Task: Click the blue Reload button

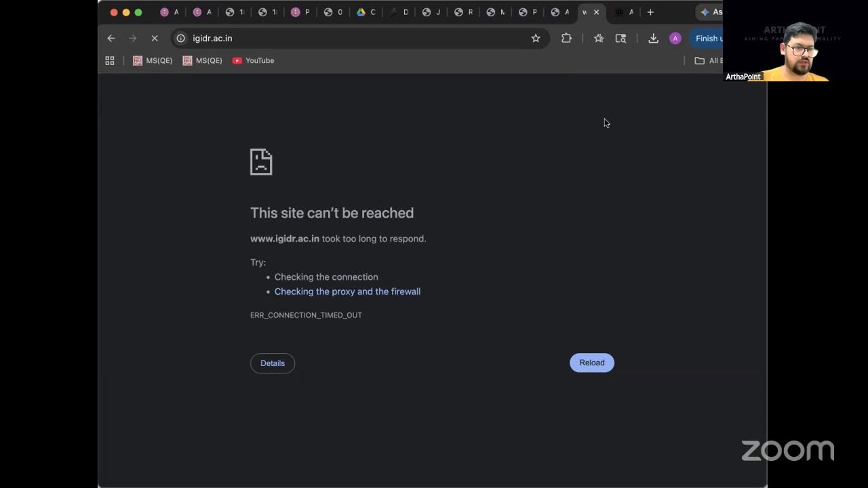Action: [x=592, y=363]
